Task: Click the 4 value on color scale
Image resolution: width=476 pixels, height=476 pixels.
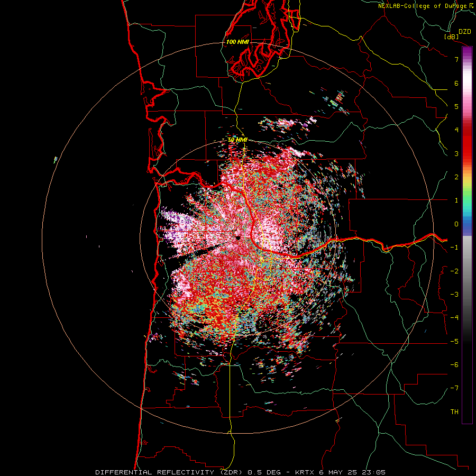Action: tap(456, 130)
